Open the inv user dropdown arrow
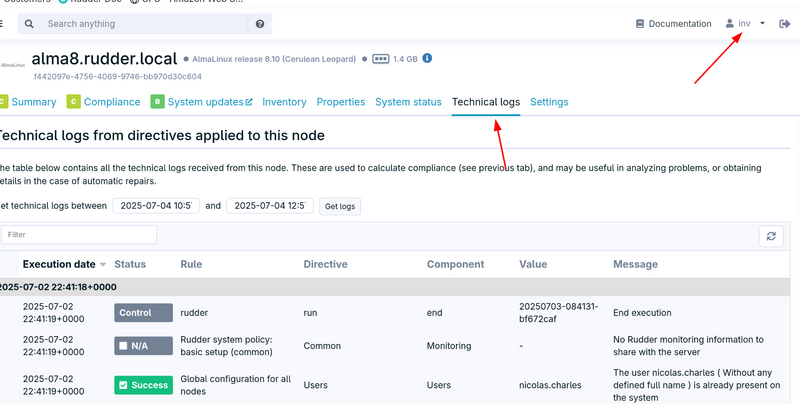This screenshot has height=404, width=800. coord(762,23)
